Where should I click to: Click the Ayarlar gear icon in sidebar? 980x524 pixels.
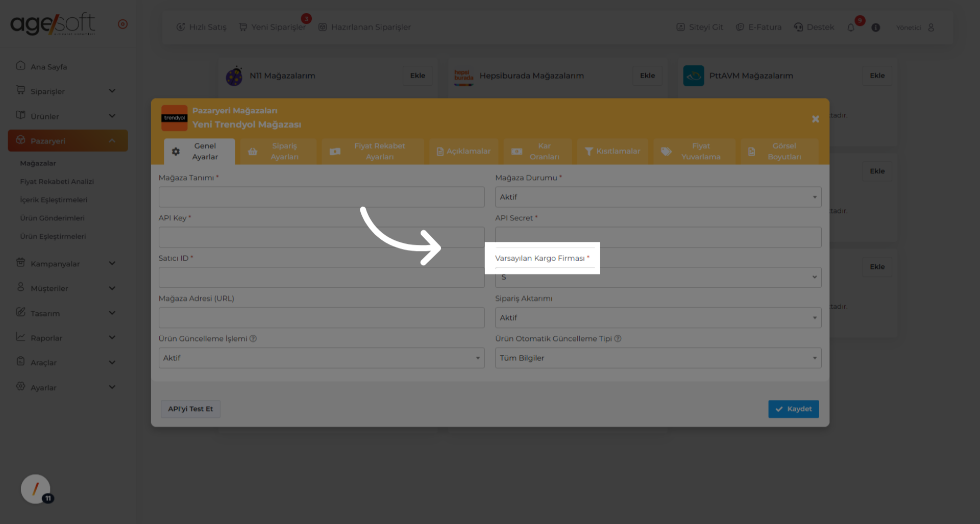click(x=20, y=386)
